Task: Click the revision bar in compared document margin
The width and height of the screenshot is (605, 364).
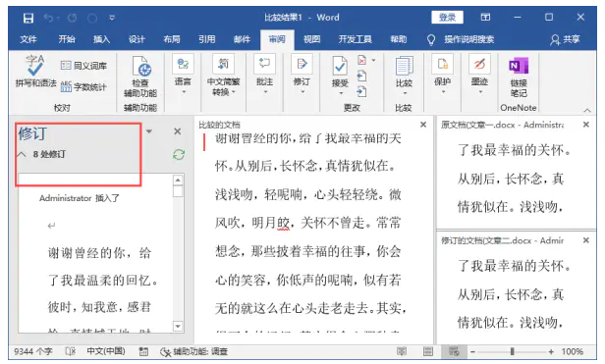Action: pos(204,141)
